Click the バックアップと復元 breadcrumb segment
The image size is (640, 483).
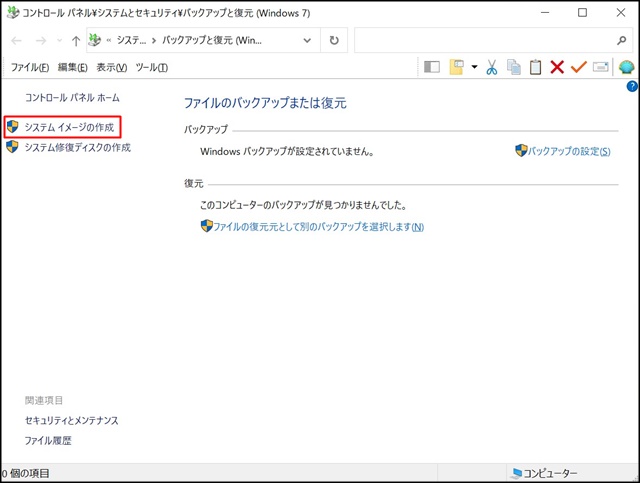212,40
